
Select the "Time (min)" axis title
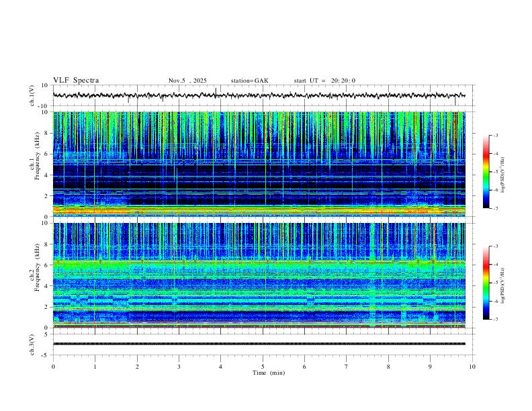269,373
